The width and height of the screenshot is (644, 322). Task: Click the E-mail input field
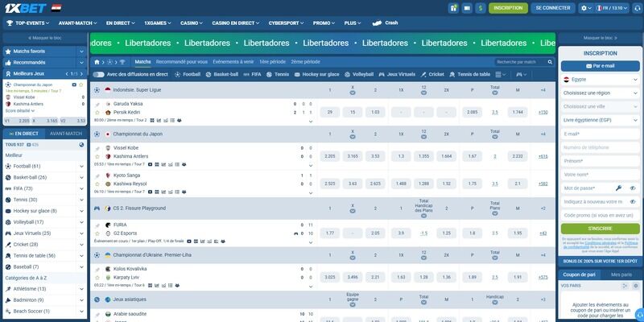click(x=600, y=134)
